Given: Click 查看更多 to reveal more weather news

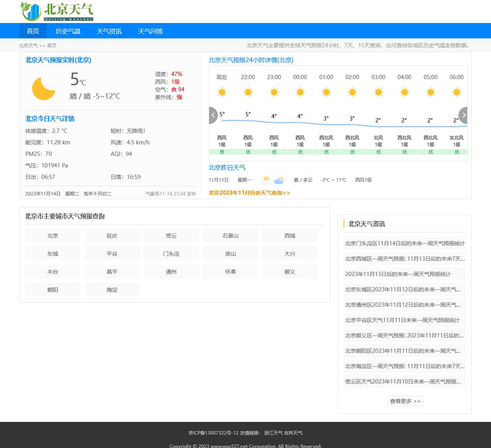Looking at the screenshot, I should [405, 401].
